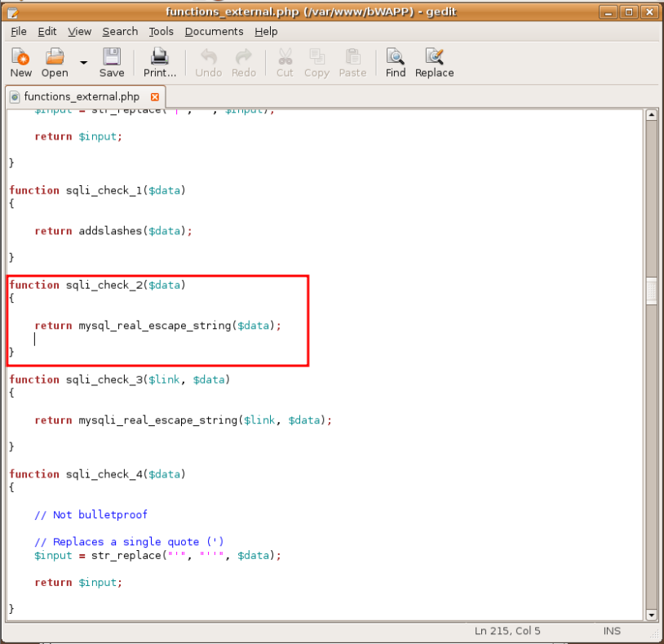664x644 pixels.
Task: Launch Replace using the Replace toolbar icon
Action: (x=433, y=61)
